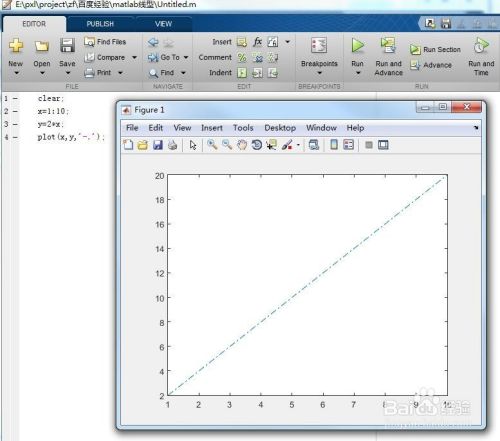
Task: Expand the Run dropdown arrow
Action: click(358, 73)
